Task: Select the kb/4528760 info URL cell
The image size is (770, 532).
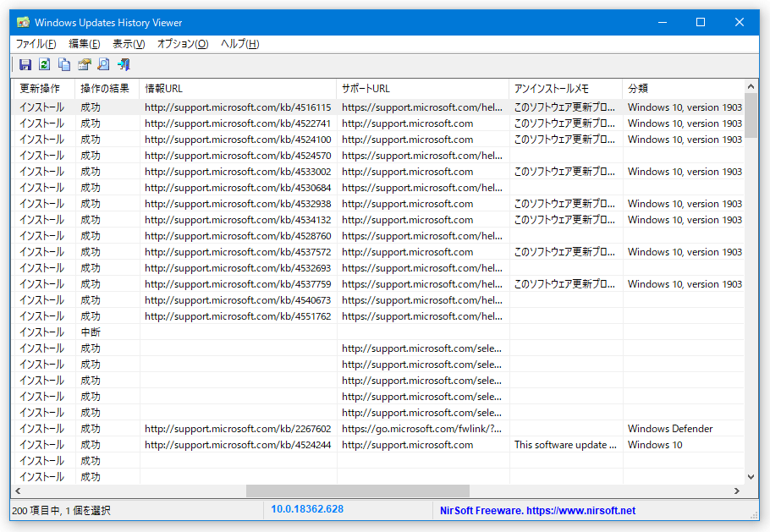Action: coord(238,236)
